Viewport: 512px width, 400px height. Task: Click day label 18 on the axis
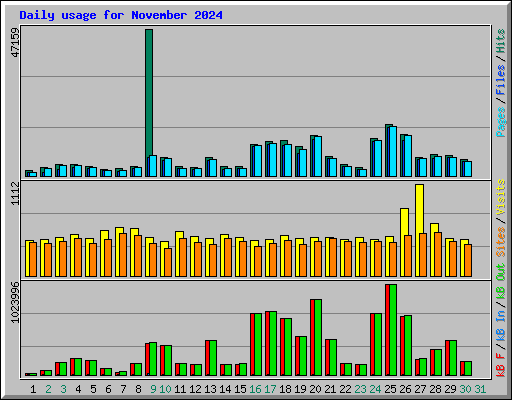285,389
